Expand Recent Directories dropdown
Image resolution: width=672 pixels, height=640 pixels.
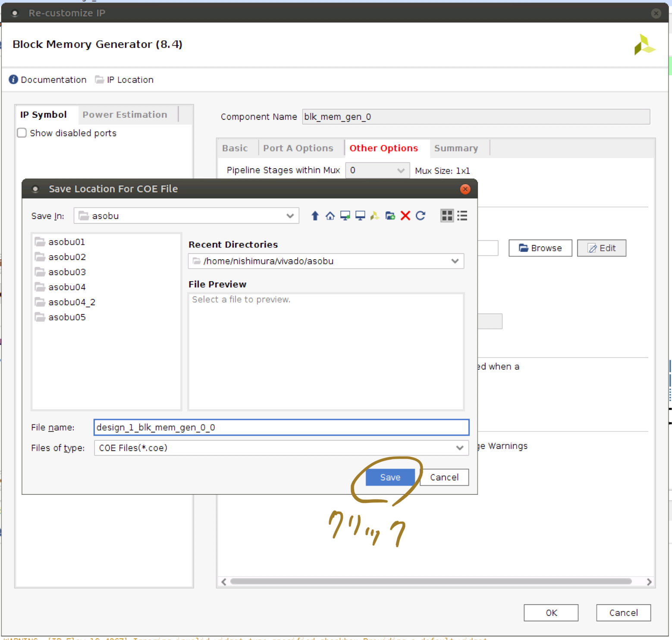455,261
